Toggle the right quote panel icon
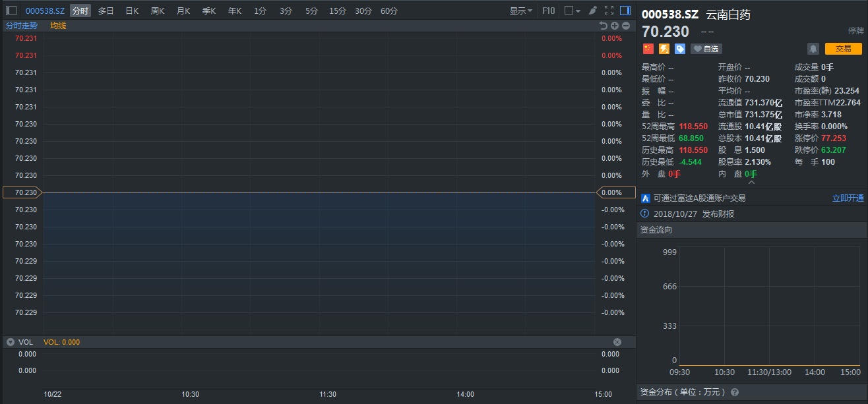 625,11
